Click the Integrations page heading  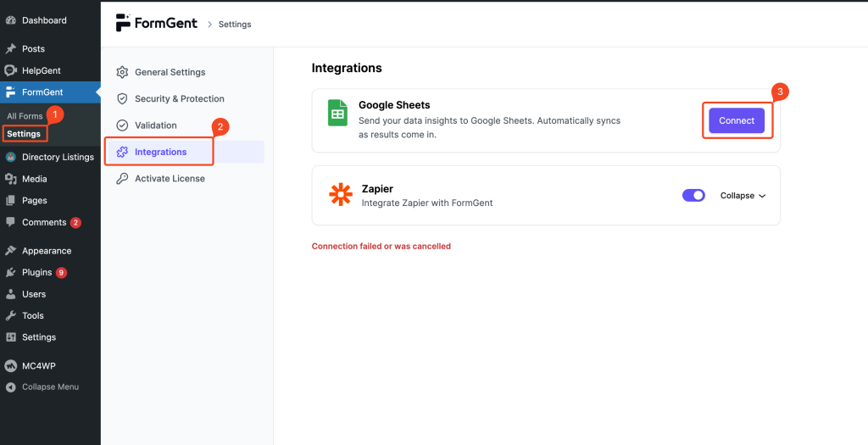[x=347, y=68]
